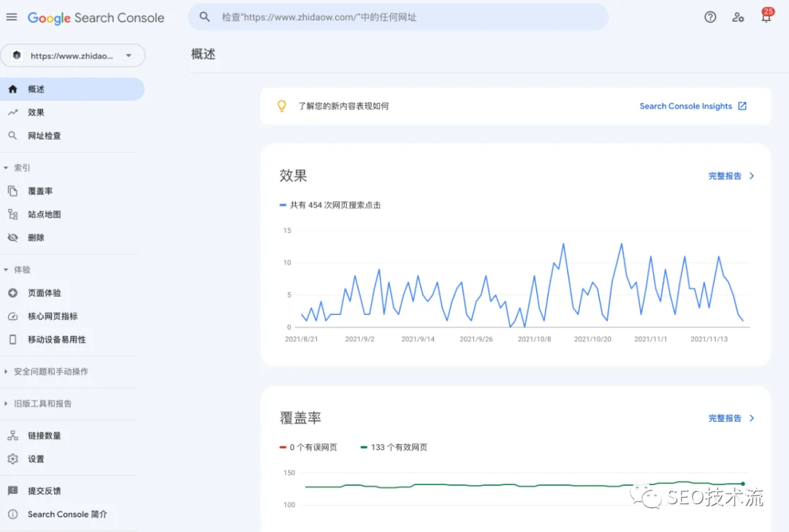Click the lightbulb icon in insights banner
789x532 pixels.
[x=282, y=106]
